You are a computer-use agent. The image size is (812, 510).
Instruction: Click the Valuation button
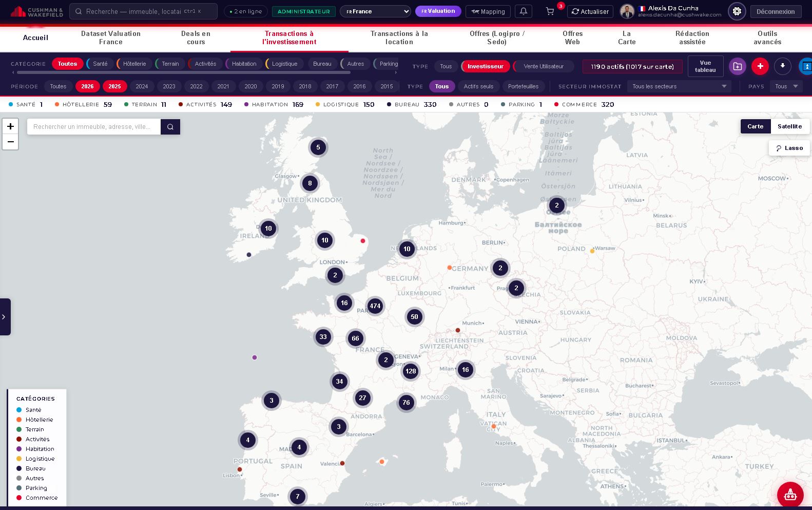click(x=438, y=11)
